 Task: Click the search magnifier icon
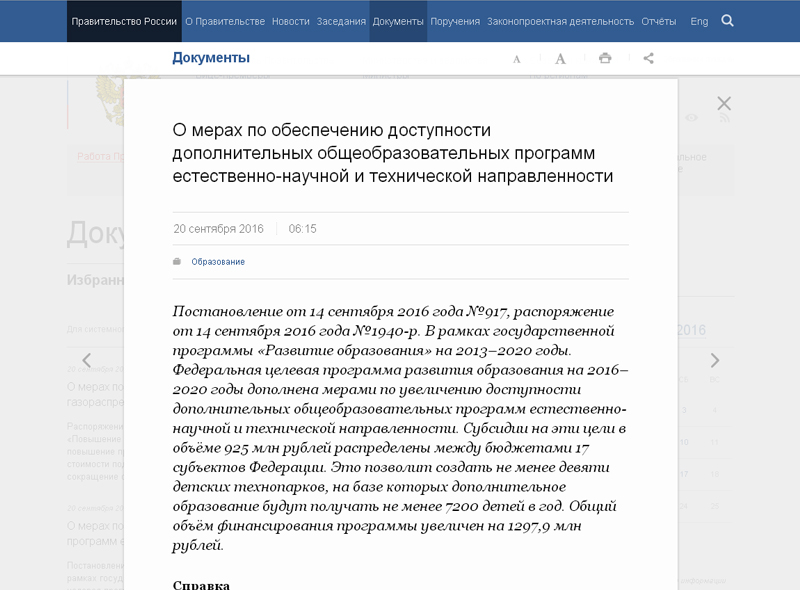tap(727, 21)
